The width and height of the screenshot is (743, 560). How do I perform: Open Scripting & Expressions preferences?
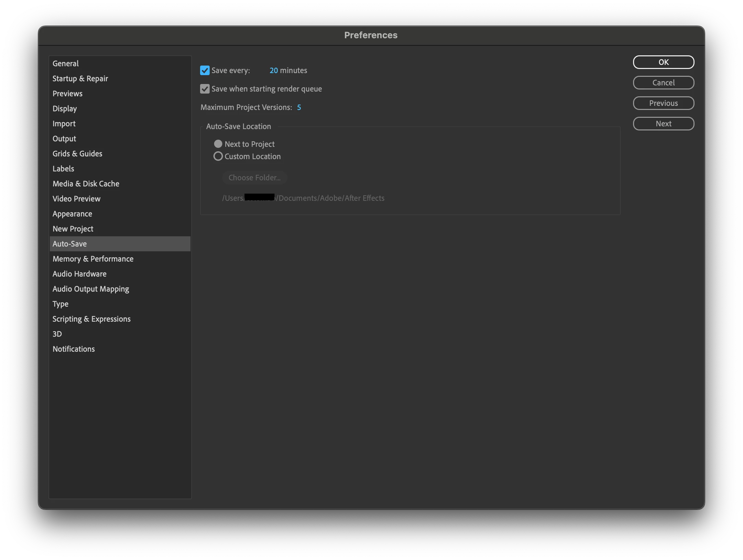pyautogui.click(x=92, y=319)
